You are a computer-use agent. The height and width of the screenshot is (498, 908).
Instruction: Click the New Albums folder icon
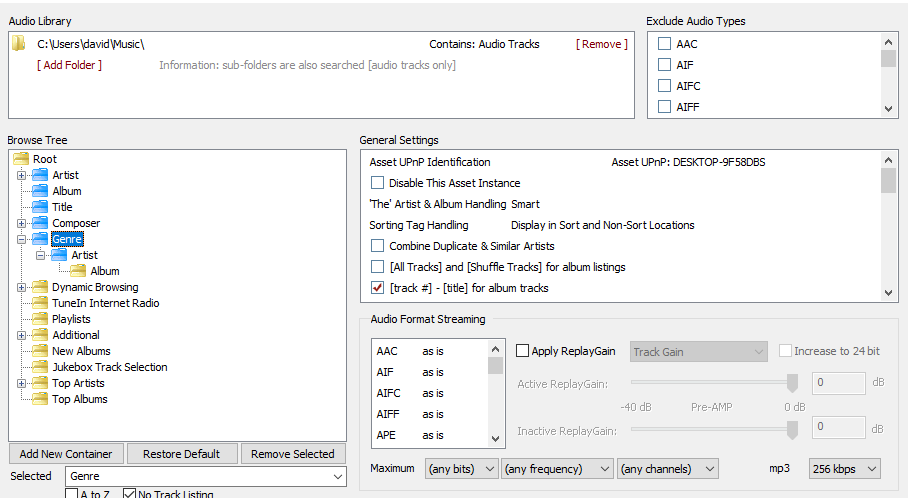[40, 351]
